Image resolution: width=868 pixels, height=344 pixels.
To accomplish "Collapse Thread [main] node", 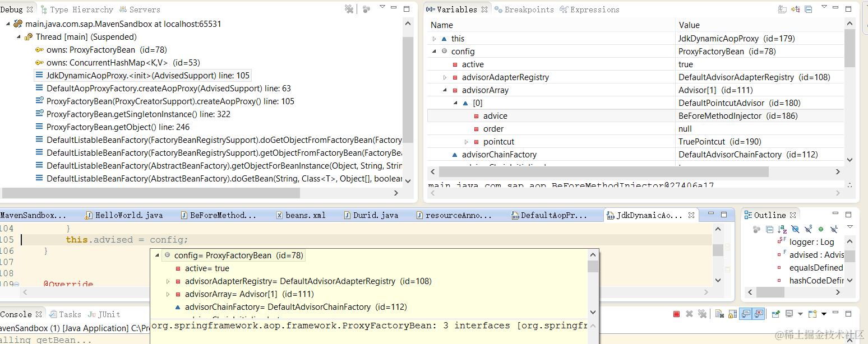I will [x=19, y=37].
